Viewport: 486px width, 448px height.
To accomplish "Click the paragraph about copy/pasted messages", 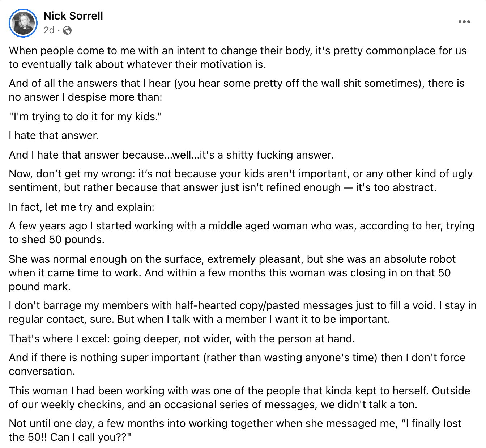I will coord(243,312).
